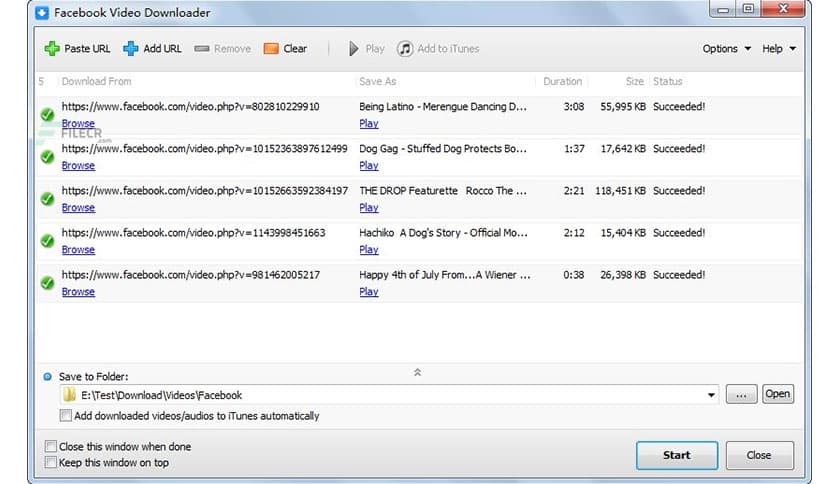836x484 pixels.
Task: Click the Download From column header
Action: pos(97,82)
